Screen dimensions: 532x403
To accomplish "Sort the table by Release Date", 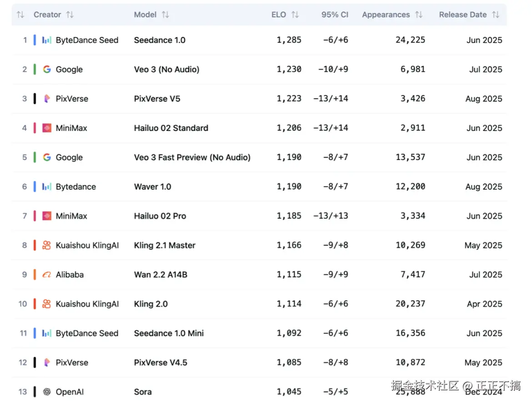I will tap(496, 15).
